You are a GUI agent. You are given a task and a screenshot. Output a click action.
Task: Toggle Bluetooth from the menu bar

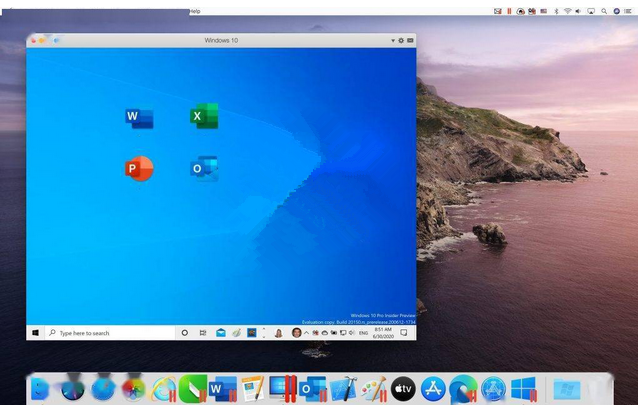[556, 11]
